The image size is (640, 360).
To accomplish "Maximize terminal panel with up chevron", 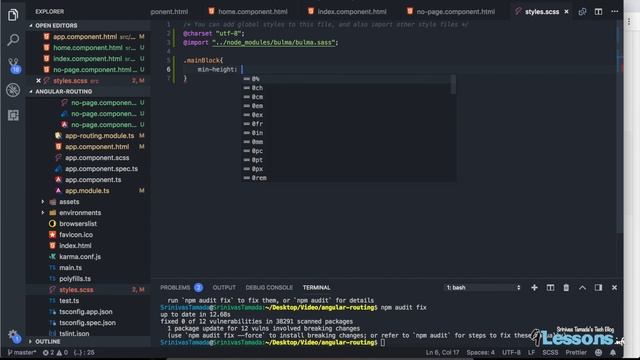I will [x=582, y=288].
